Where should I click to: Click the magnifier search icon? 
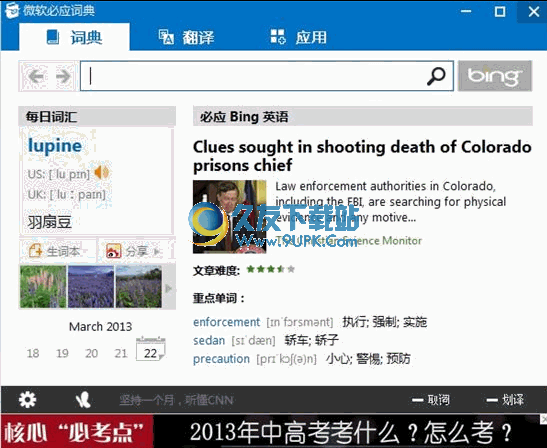point(436,76)
